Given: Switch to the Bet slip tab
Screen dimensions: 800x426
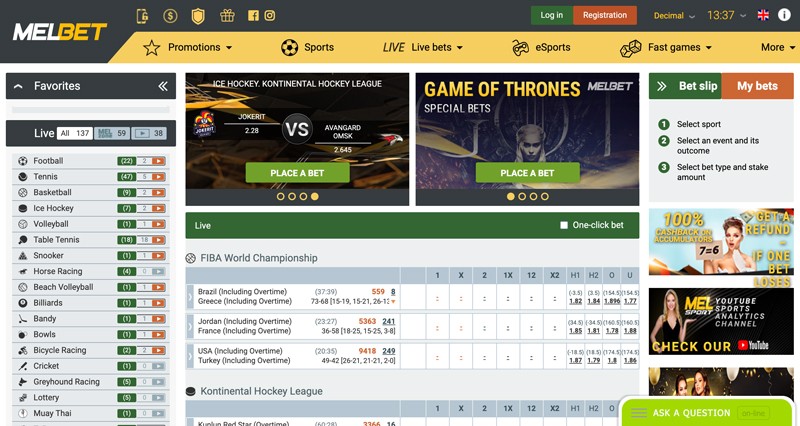Looking at the screenshot, I should pyautogui.click(x=686, y=86).
